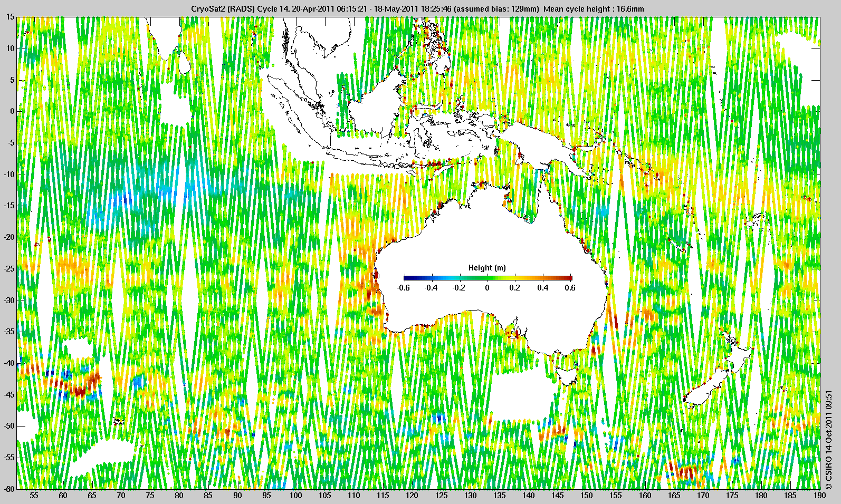Click New Zealand's South Island
Screen dimensions: 841x504
(x=704, y=391)
